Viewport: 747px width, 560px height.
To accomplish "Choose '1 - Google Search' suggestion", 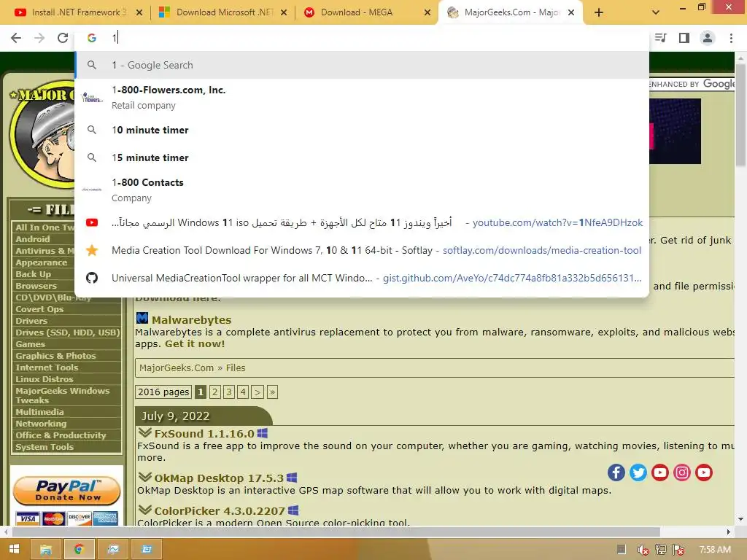I will (362, 65).
